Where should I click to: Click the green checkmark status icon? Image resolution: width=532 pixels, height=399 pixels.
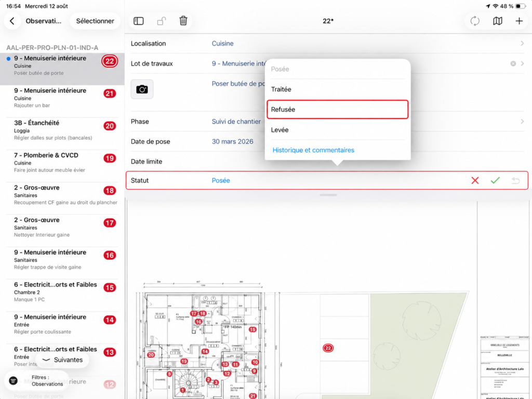click(x=495, y=180)
